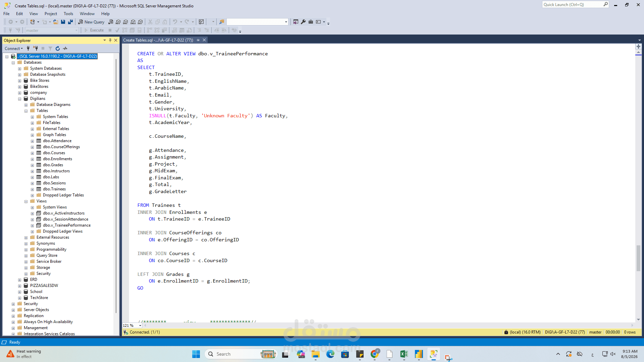Click the Disconnect icon in Object Explorer
Image resolution: width=644 pixels, height=362 pixels.
[x=36, y=48]
